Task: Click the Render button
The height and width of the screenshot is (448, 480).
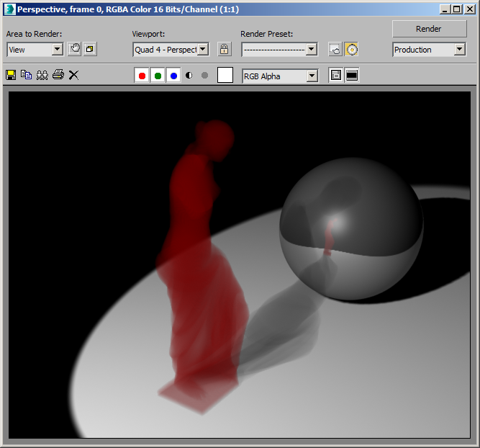Action: (x=429, y=29)
